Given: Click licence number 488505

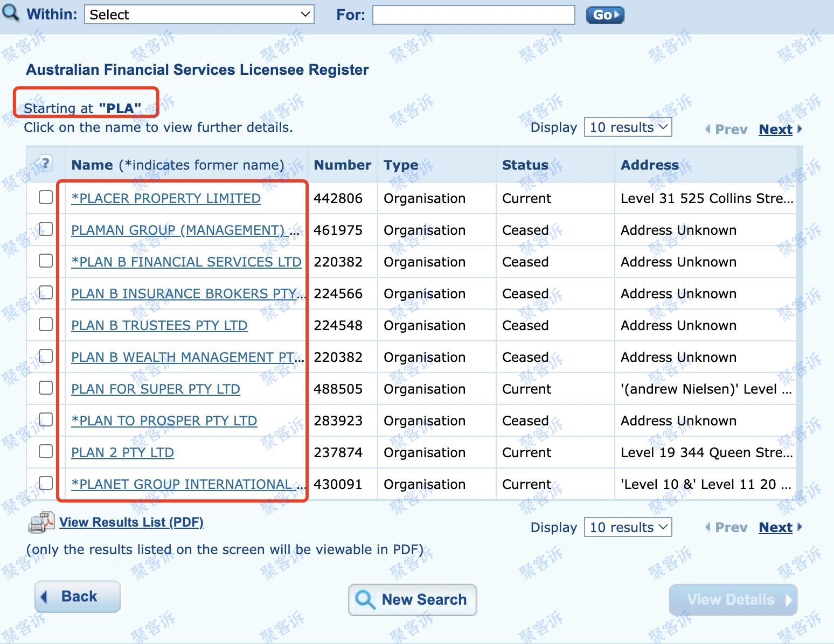Looking at the screenshot, I should (338, 389).
